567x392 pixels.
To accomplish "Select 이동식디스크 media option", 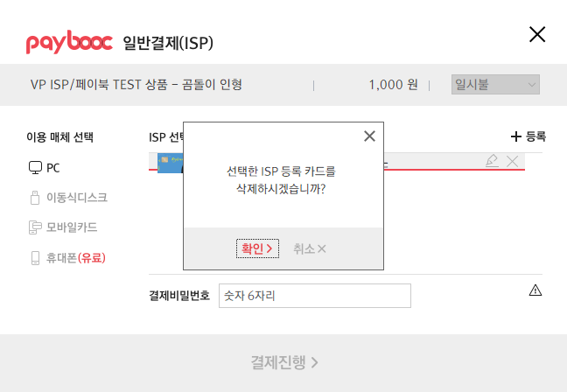I will tap(69, 198).
